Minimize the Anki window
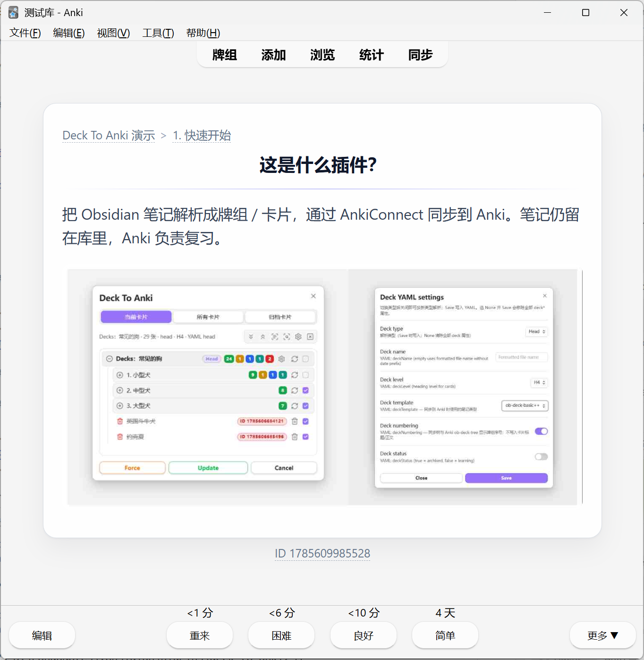Screen dimensions: 644x660 548,13
